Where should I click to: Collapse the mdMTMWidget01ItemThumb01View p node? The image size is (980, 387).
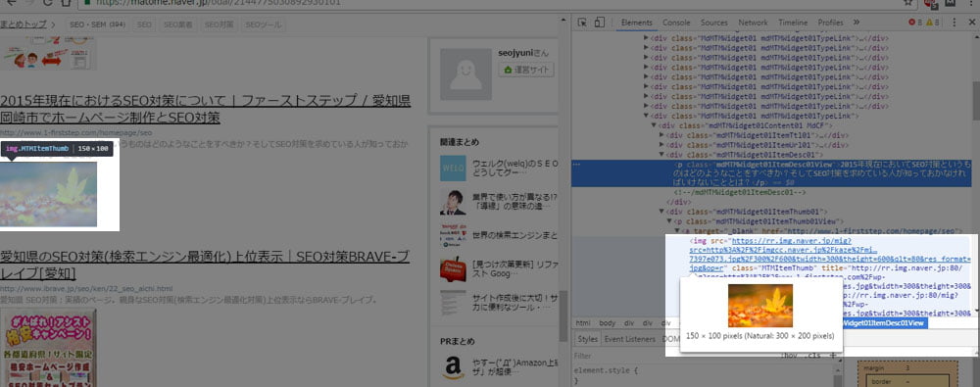[669, 221]
